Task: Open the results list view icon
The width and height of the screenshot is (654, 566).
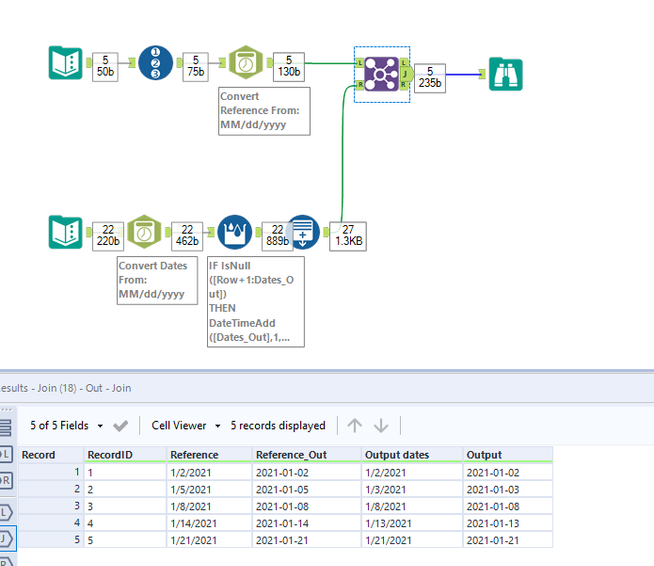Action: point(6,428)
